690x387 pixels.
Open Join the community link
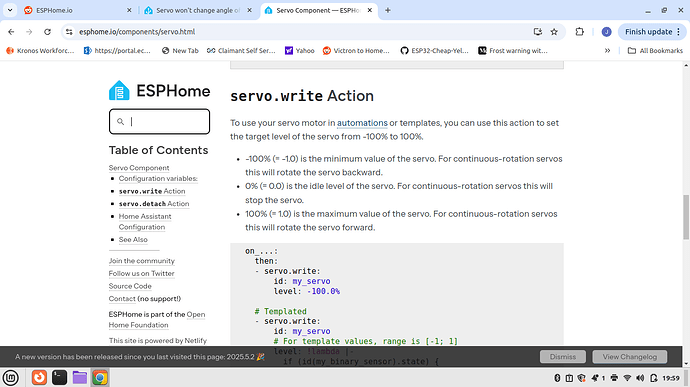(142, 261)
